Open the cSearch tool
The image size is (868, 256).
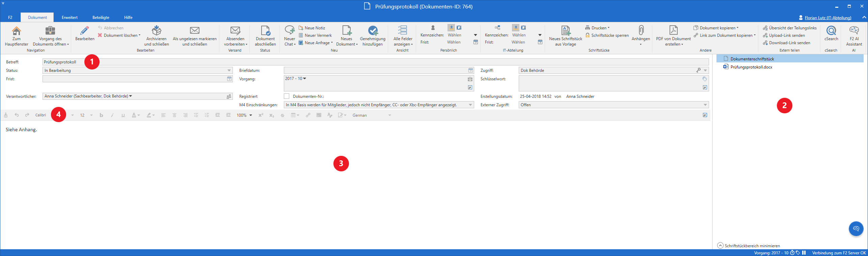tap(831, 31)
